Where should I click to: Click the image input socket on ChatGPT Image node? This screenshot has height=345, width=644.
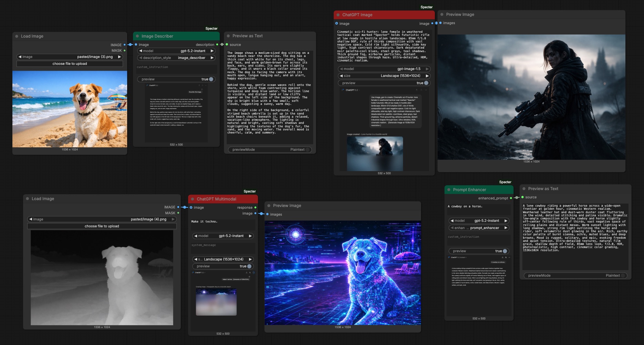pyautogui.click(x=337, y=23)
